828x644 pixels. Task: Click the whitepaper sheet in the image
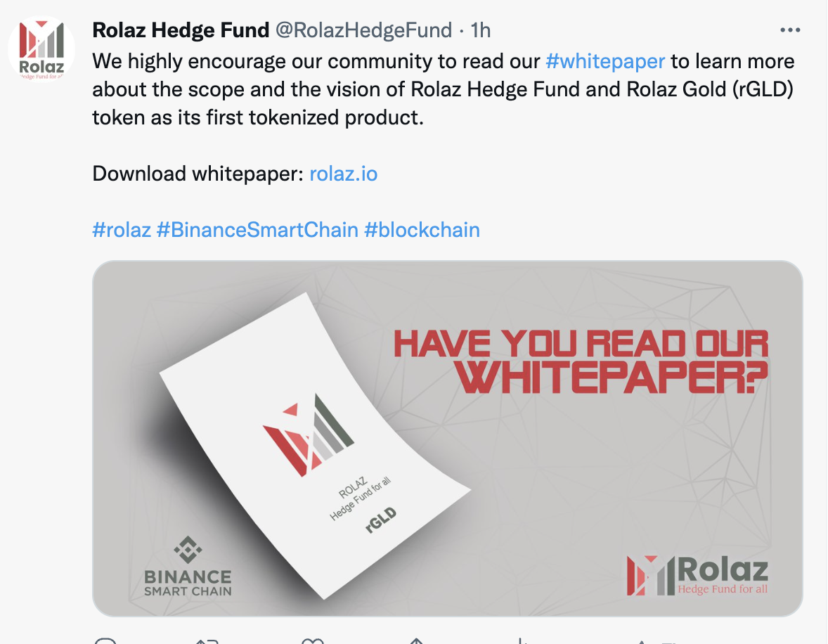click(x=316, y=445)
